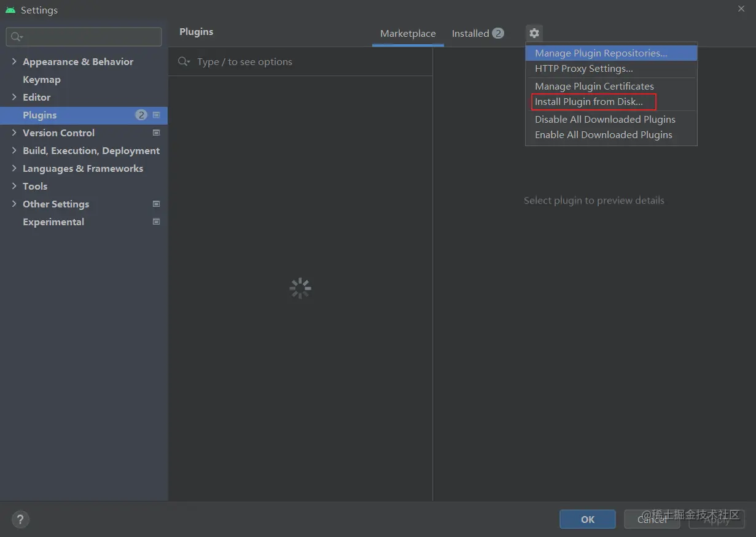Click the Plugins heading text
This screenshot has width=756, height=537.
click(x=197, y=32)
